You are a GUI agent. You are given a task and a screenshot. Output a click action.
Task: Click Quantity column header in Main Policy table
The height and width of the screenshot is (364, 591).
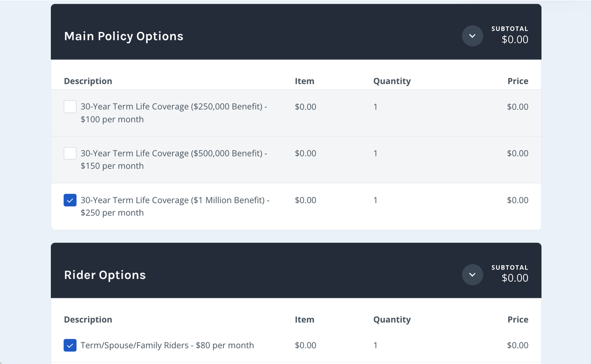(x=392, y=81)
